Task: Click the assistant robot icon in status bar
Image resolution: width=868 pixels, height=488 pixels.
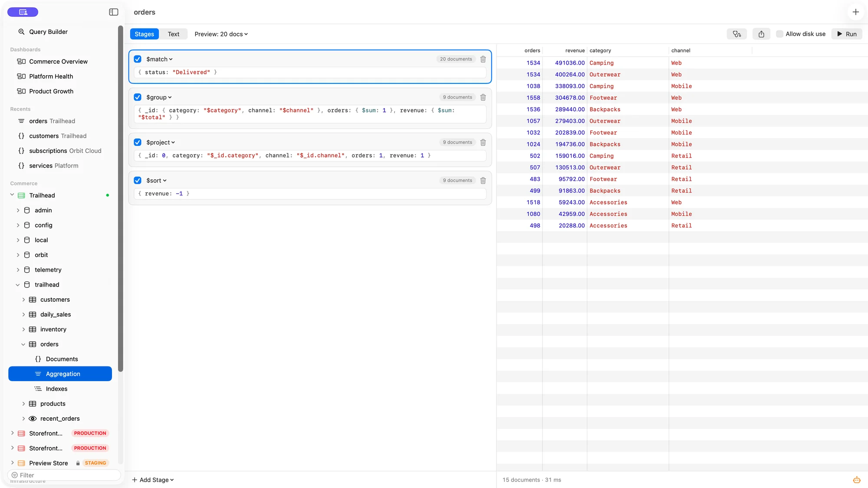Action: 857,480
